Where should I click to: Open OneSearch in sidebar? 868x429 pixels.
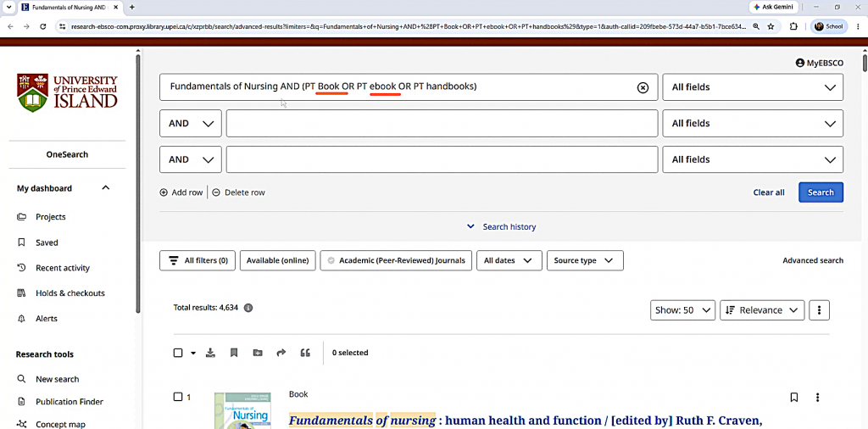click(x=67, y=154)
